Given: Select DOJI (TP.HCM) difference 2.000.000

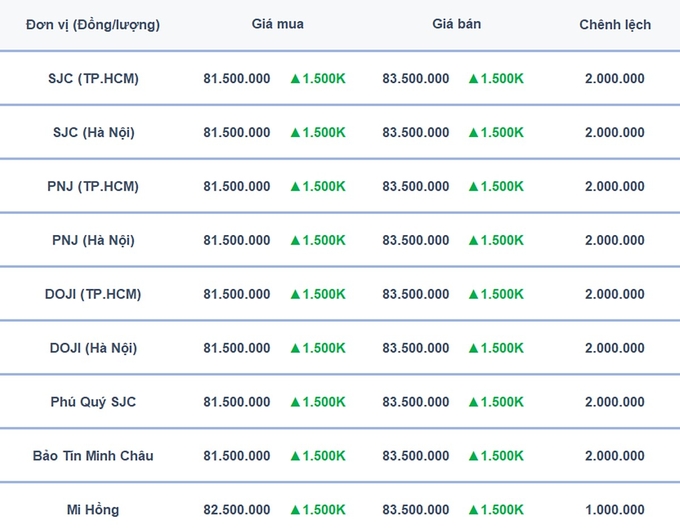Looking at the screenshot, I should tap(615, 294).
